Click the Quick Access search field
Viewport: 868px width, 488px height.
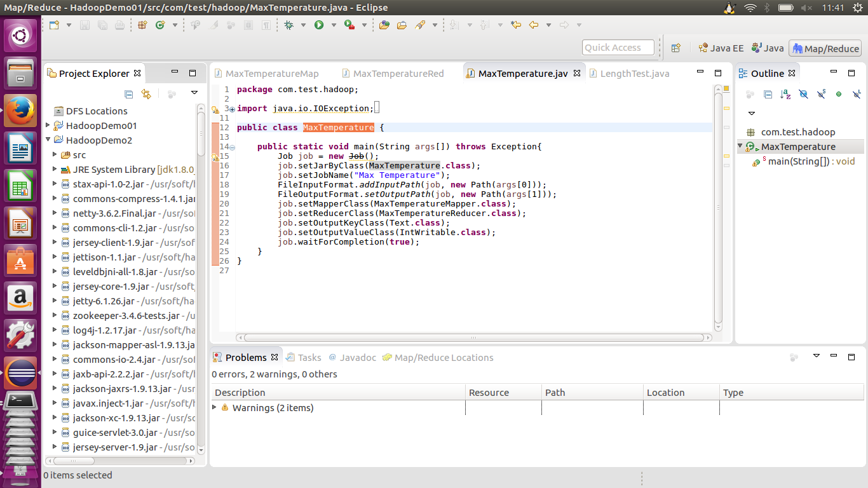click(x=618, y=48)
